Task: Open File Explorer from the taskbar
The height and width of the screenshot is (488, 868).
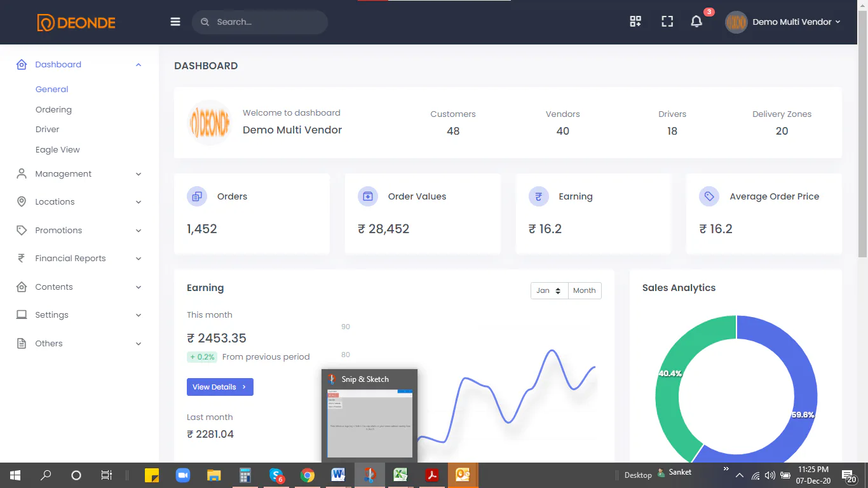Action: 214,475
